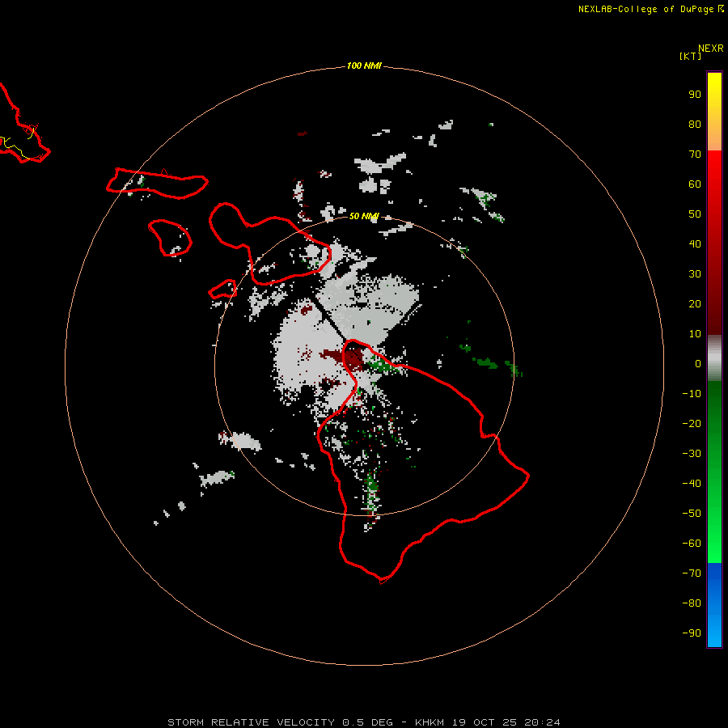Click the 0.5 DEG elevation text

367,722
